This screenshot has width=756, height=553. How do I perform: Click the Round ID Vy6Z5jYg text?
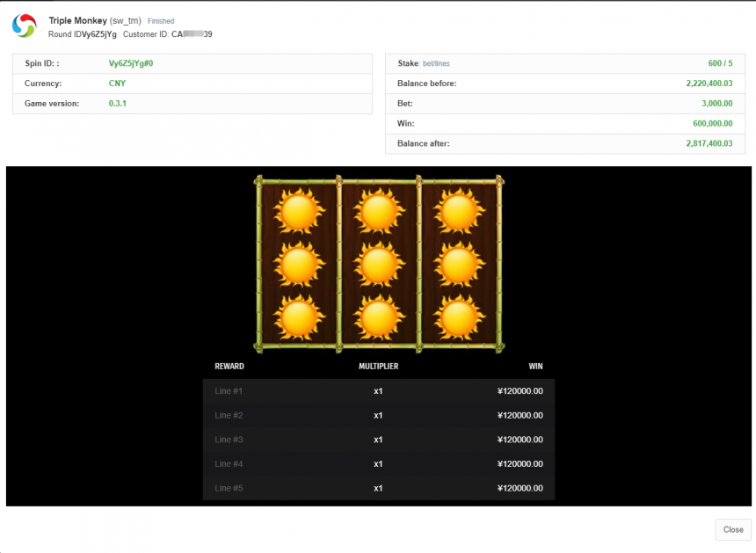point(98,34)
